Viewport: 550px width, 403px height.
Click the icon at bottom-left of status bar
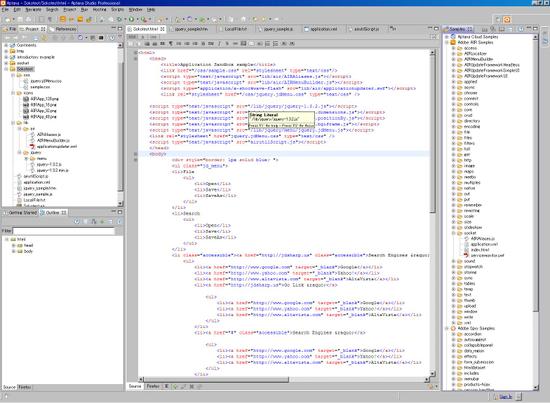tap(6, 397)
